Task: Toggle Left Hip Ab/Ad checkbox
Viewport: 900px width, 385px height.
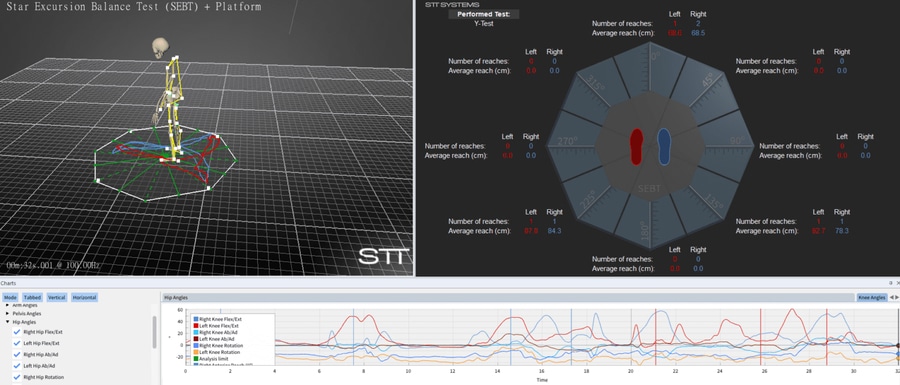Action: (x=17, y=365)
